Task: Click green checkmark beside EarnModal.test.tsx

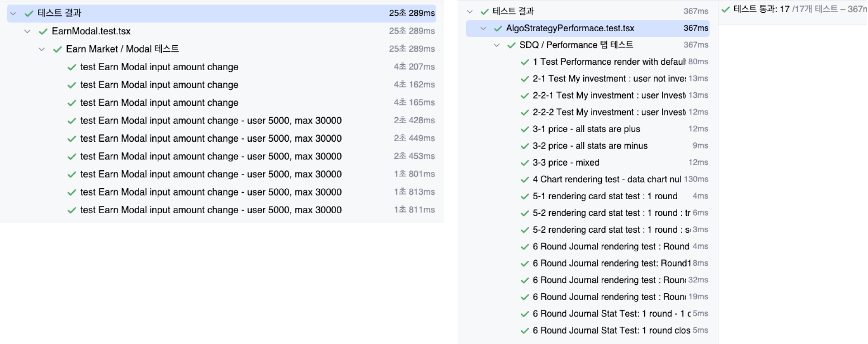Action: click(x=43, y=31)
